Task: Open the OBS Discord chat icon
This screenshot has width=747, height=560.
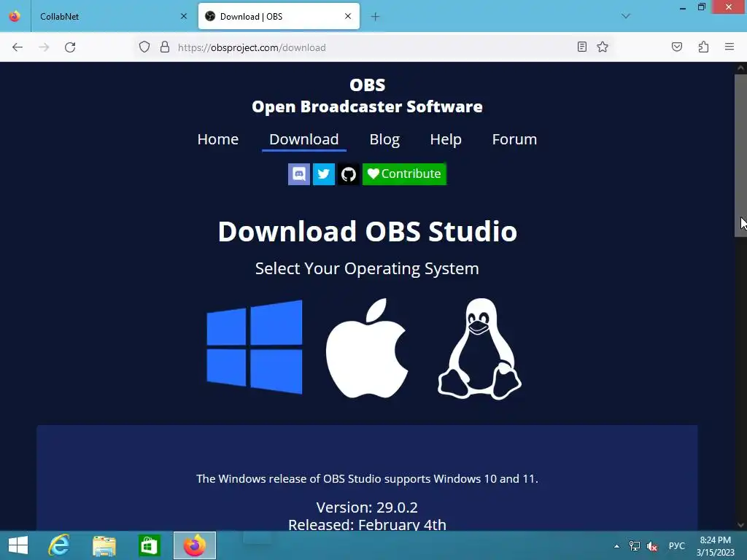Action: point(298,174)
